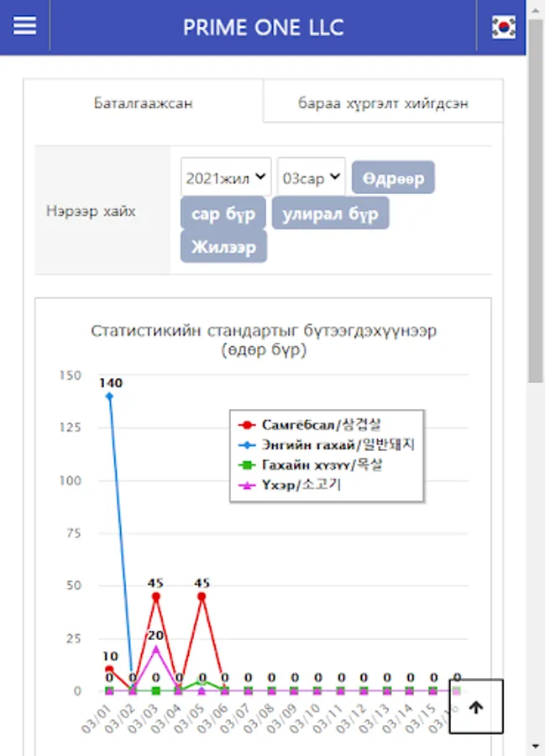This screenshot has height=756, width=545.
Task: Click the scrollbar down arrow
Action: coord(536,747)
